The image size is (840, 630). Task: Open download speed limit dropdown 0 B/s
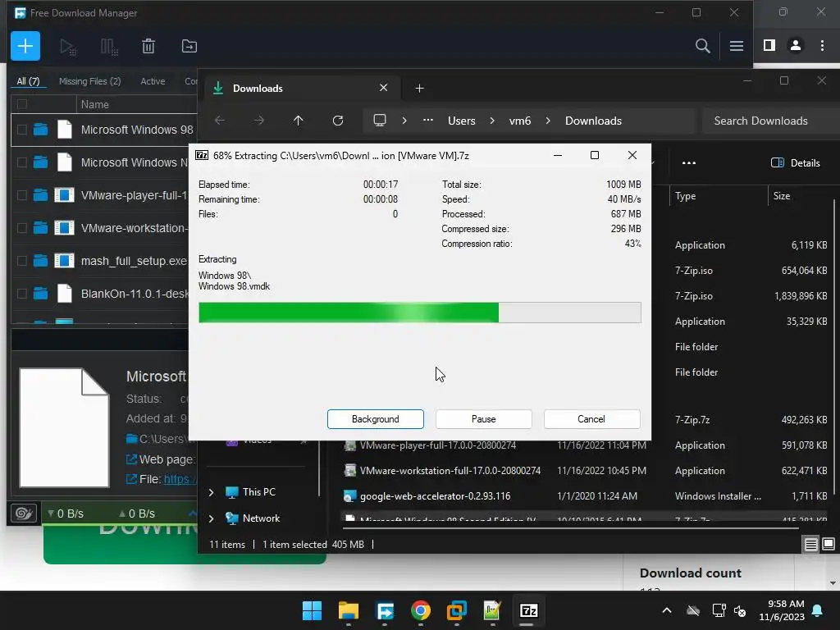point(66,514)
